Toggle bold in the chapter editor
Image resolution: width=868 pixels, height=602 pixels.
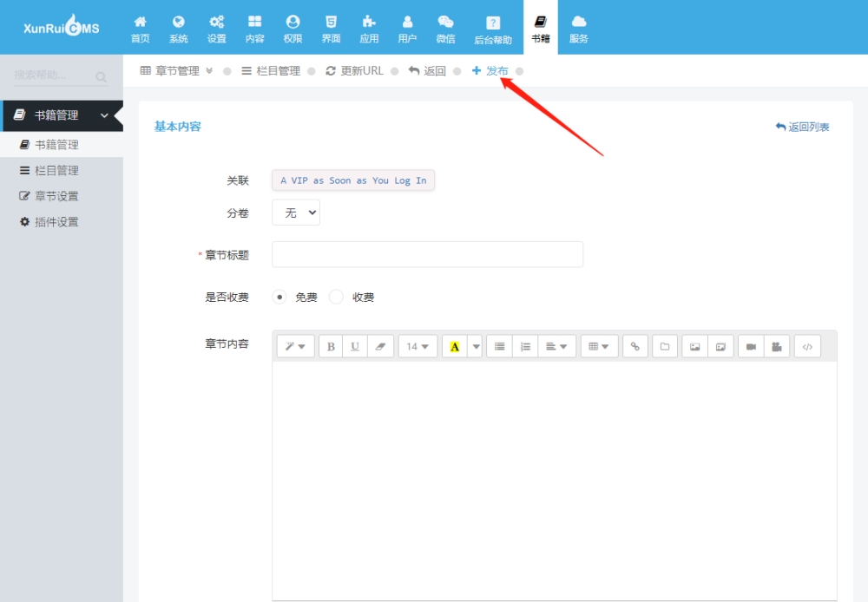coord(331,346)
